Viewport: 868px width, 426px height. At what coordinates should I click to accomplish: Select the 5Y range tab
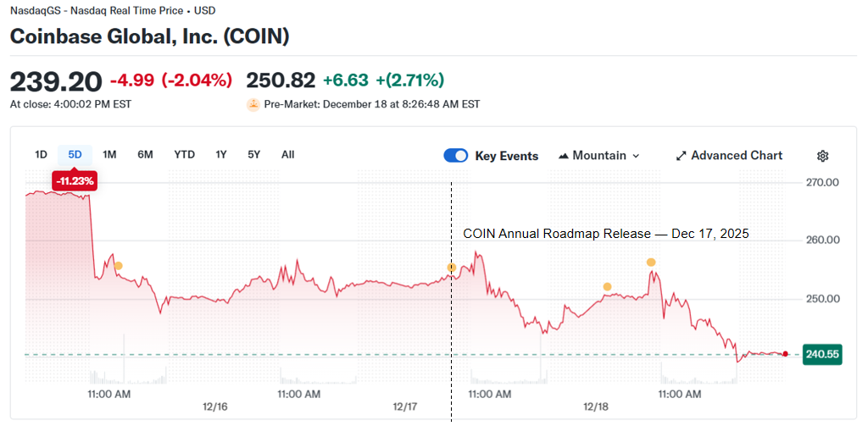(254, 154)
